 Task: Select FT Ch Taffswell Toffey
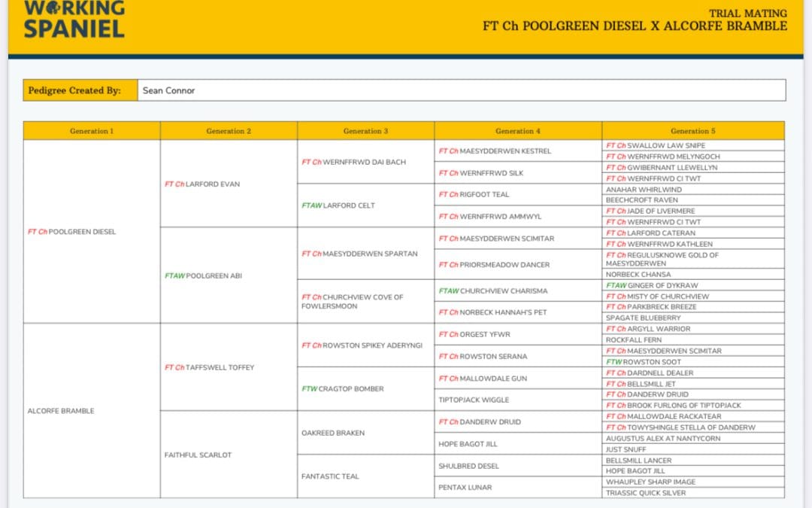(209, 367)
